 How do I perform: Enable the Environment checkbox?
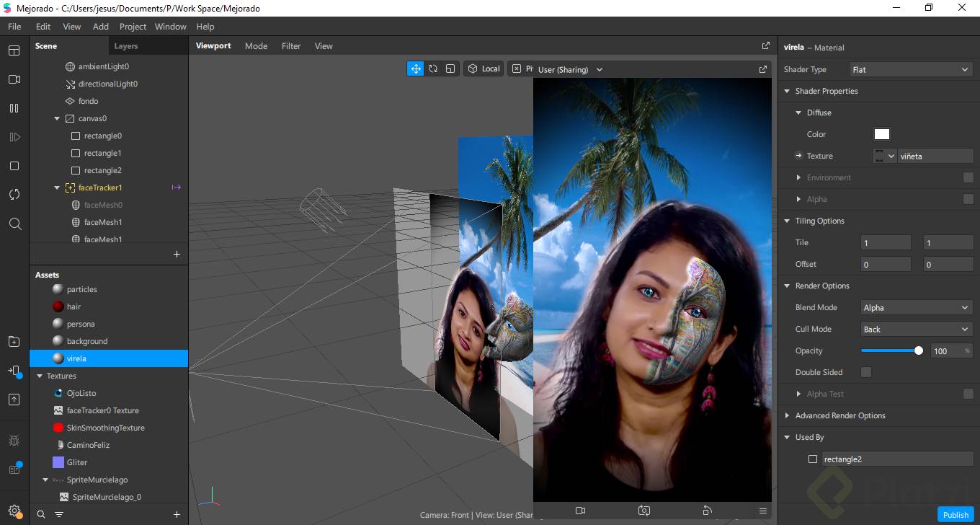click(x=968, y=177)
